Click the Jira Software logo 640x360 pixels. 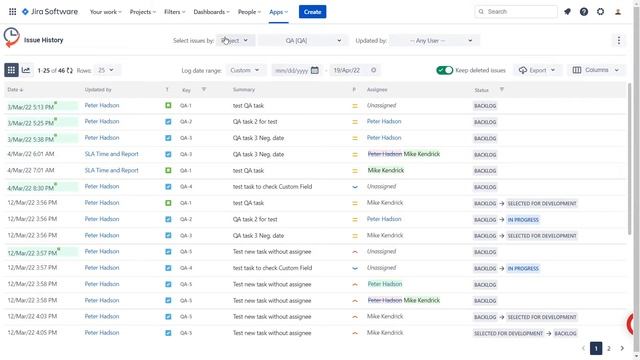pos(50,12)
